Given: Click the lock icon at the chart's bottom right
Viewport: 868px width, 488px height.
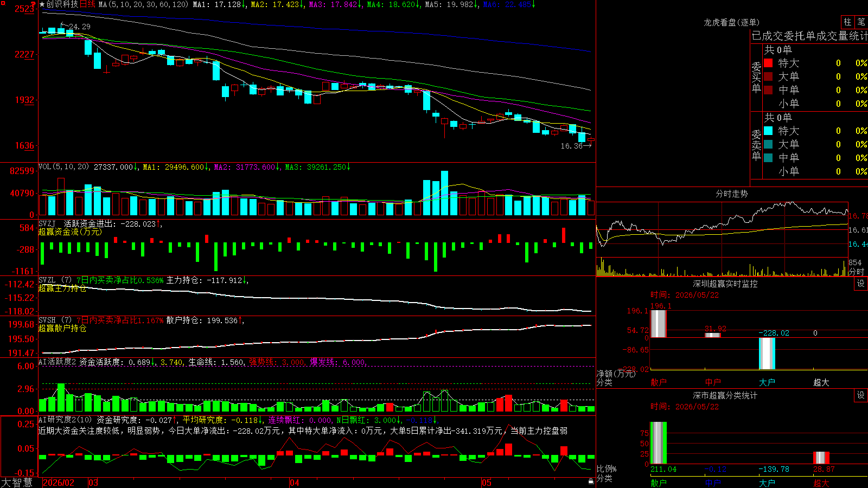Looking at the screenshot, I should [591, 481].
